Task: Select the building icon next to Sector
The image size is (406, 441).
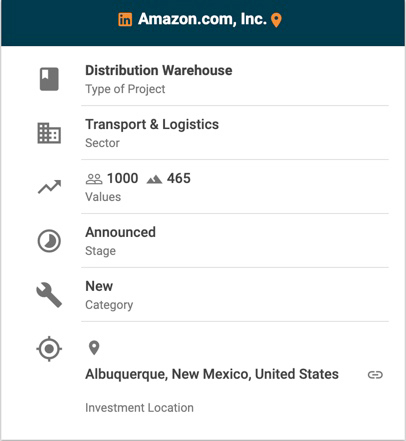Action: pyautogui.click(x=49, y=133)
